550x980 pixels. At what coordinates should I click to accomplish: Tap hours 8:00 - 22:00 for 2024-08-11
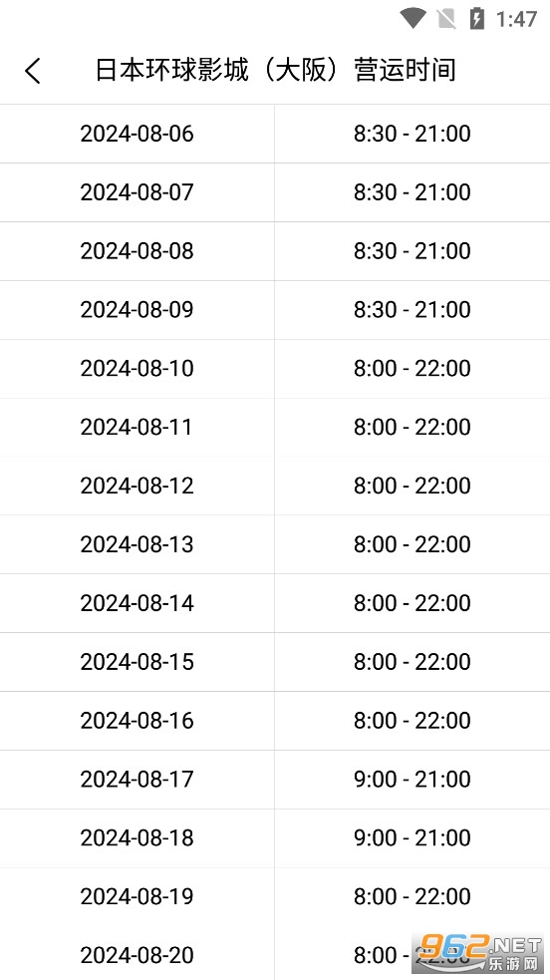(412, 428)
